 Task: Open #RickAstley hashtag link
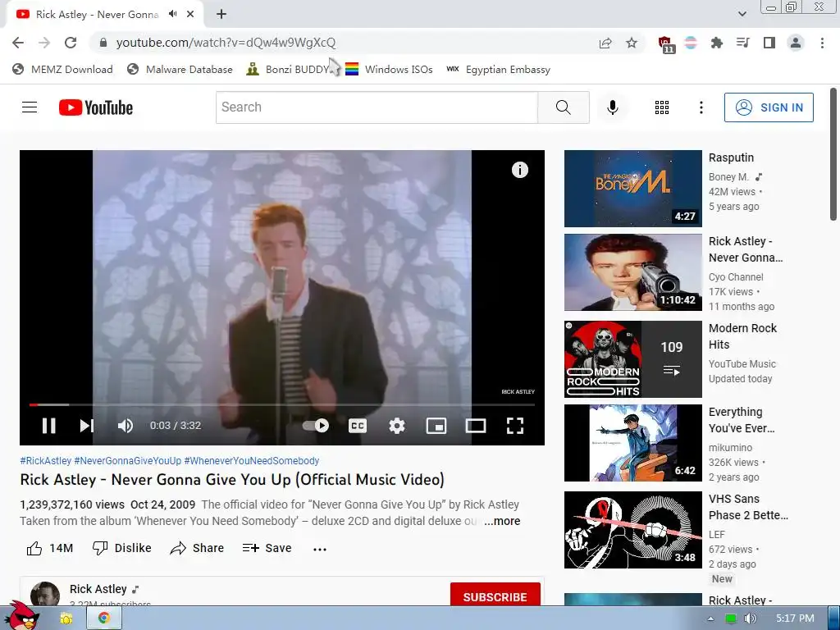(x=46, y=461)
